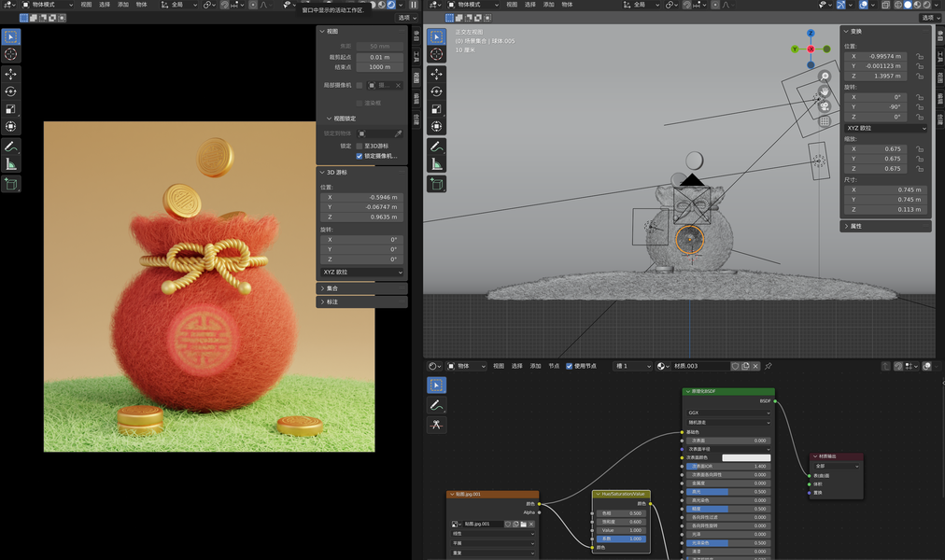Select the Measure tool in right viewport
Viewport: 945px width, 560px height.
pos(437,163)
